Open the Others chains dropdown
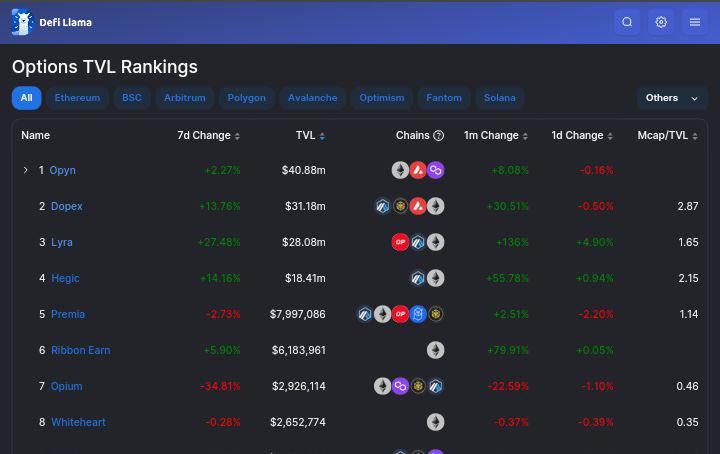The width and height of the screenshot is (720, 454). click(x=671, y=98)
